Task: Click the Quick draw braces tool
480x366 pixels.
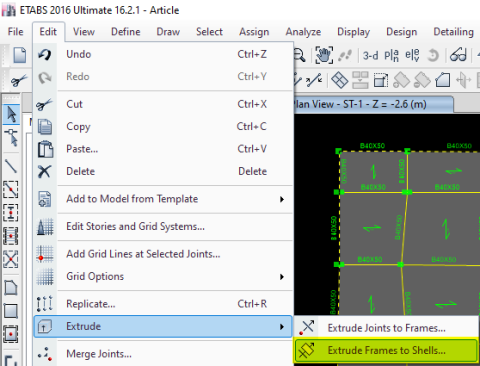Action: point(11,259)
